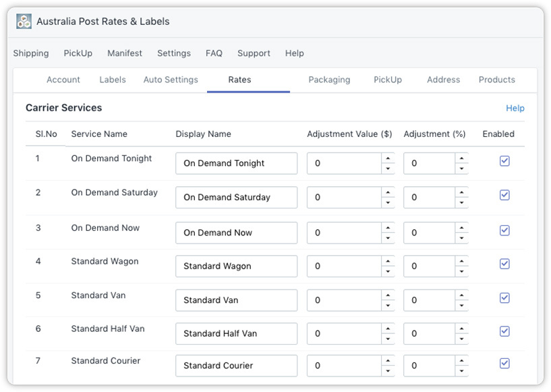Disable the On Demand Tonight service checkbox
The width and height of the screenshot is (551, 392).
pos(504,161)
